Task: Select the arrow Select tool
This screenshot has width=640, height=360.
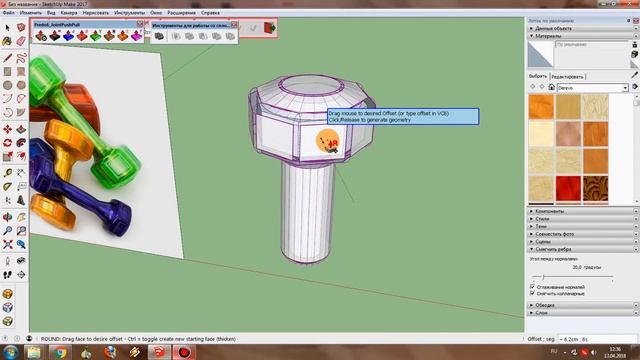Action: tap(7, 28)
